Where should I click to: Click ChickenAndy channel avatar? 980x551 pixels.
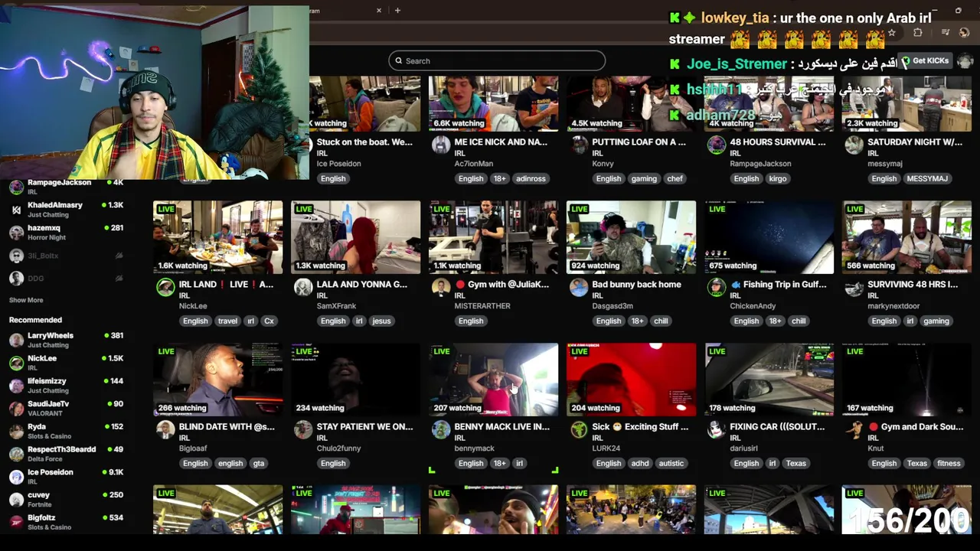click(717, 287)
